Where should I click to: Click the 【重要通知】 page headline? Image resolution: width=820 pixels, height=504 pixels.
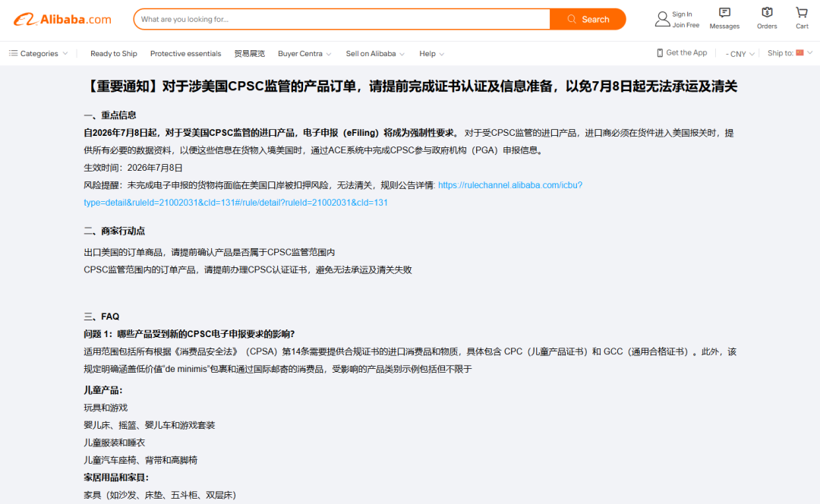coord(411,87)
